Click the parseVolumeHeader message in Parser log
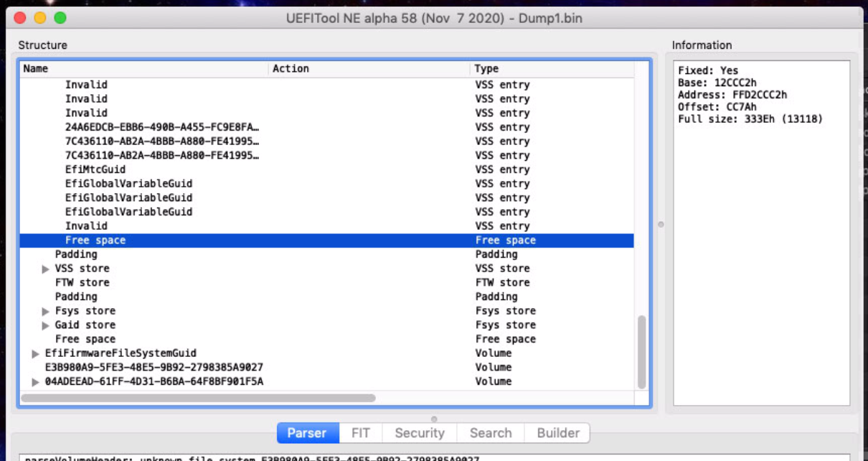The width and height of the screenshot is (868, 461). coord(252,458)
